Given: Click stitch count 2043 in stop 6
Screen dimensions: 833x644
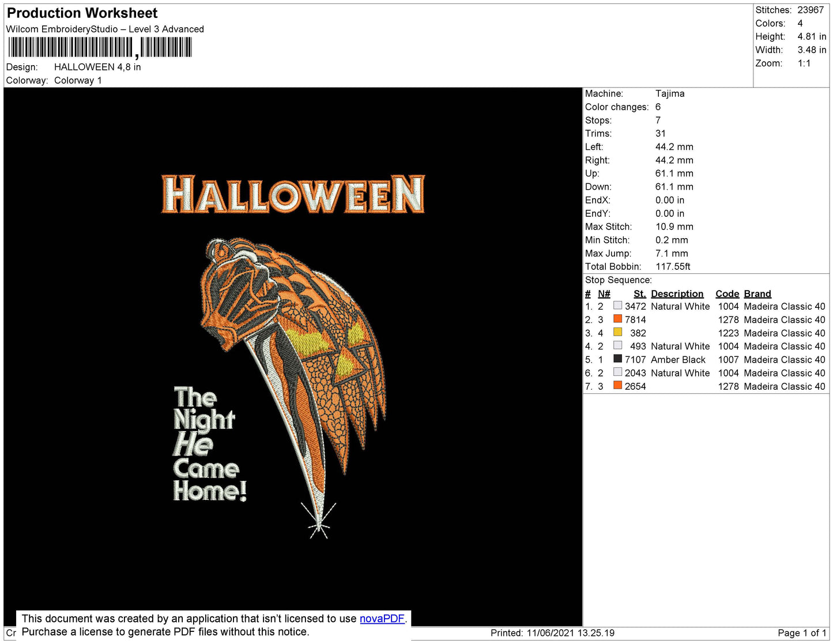Looking at the screenshot, I should pyautogui.click(x=635, y=373).
